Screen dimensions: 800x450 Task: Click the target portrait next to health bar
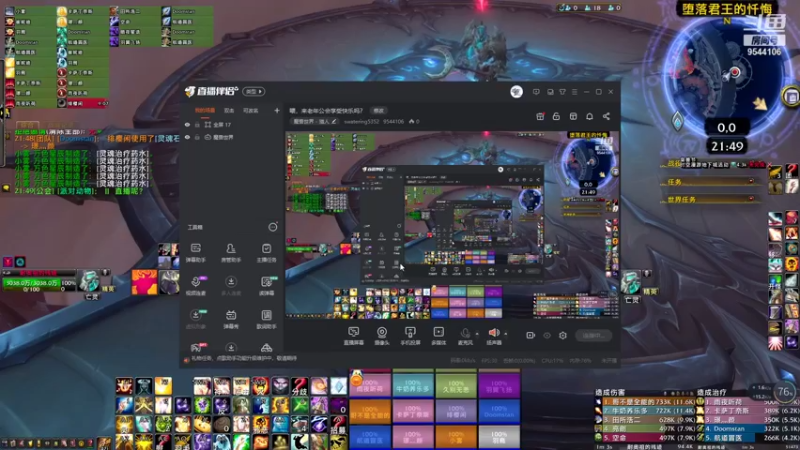[89, 281]
